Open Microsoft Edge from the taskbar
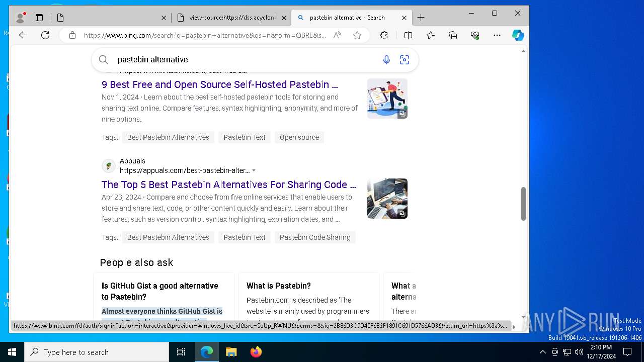 pos(207,352)
